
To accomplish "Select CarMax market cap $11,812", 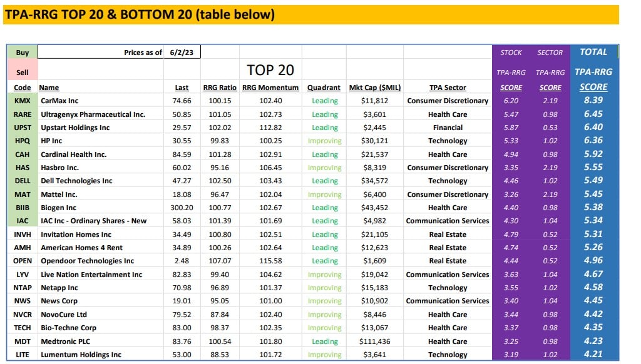I will pos(375,101).
